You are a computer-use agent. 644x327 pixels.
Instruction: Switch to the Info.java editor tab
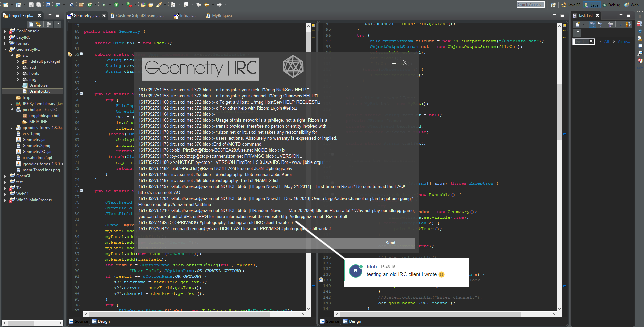pyautogui.click(x=185, y=16)
